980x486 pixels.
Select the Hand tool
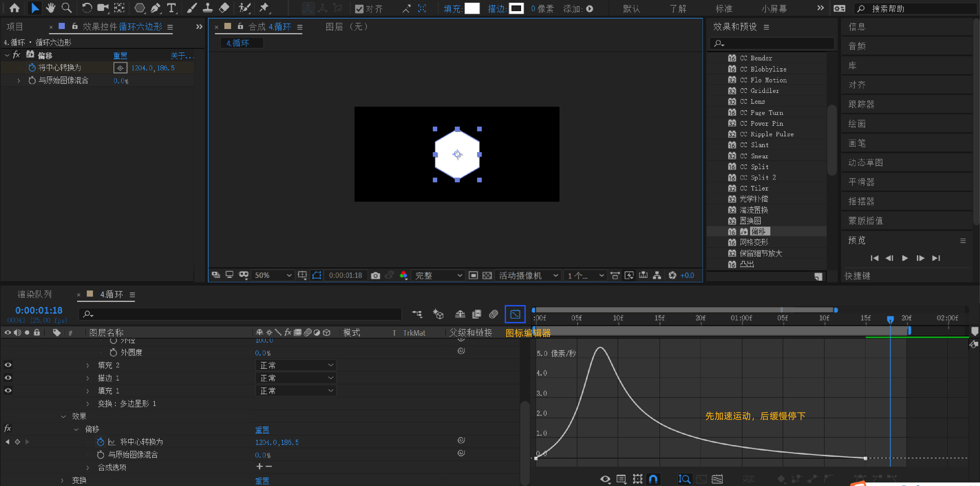[x=50, y=8]
